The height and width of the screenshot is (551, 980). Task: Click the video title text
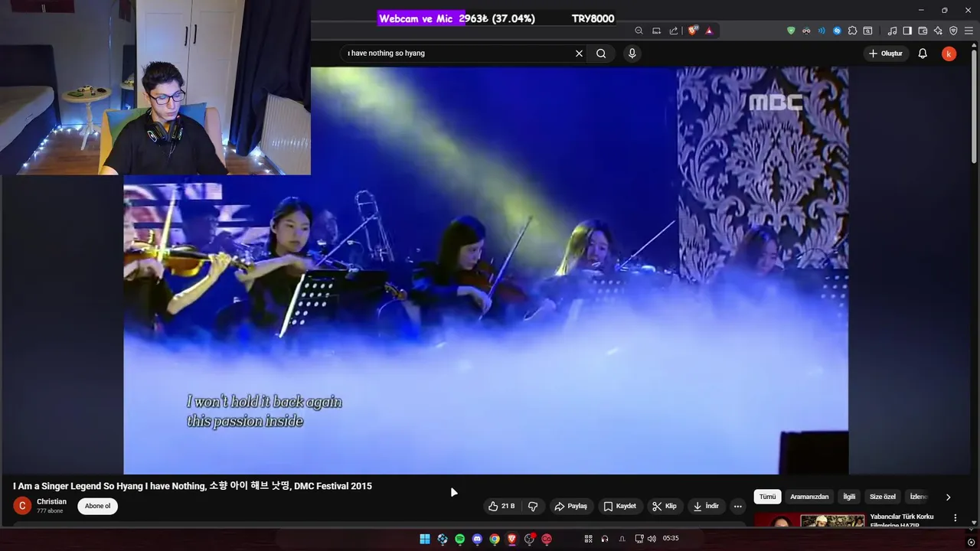[x=192, y=486]
